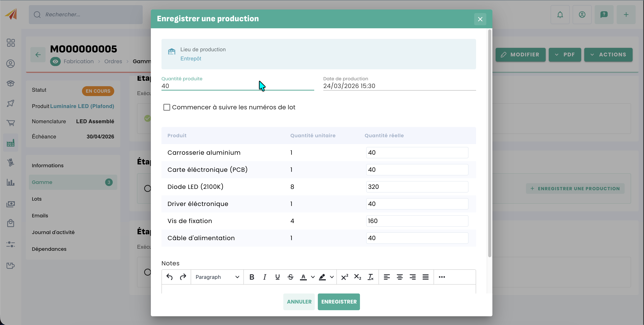Image resolution: width=644 pixels, height=325 pixels.
Task: Click Annuler to cancel the dialog
Action: click(x=299, y=302)
